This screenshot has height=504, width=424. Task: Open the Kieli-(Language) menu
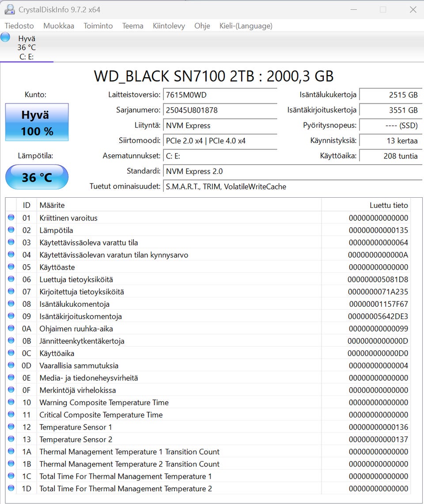pyautogui.click(x=246, y=26)
